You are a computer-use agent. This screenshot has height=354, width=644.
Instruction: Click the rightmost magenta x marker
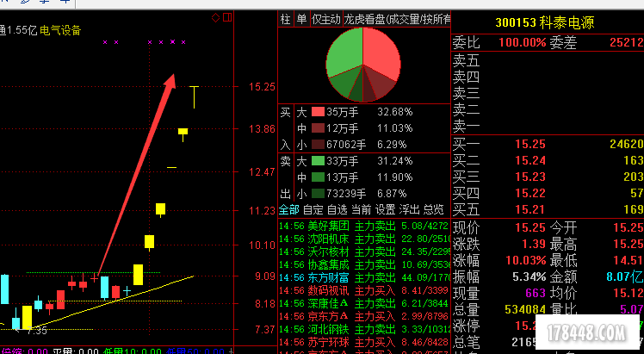coord(183,41)
